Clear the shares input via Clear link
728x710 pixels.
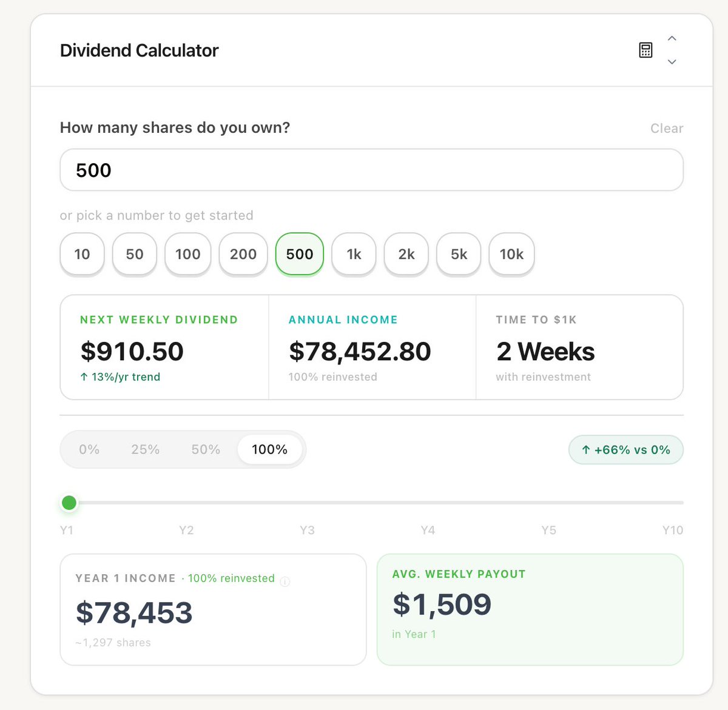click(667, 129)
